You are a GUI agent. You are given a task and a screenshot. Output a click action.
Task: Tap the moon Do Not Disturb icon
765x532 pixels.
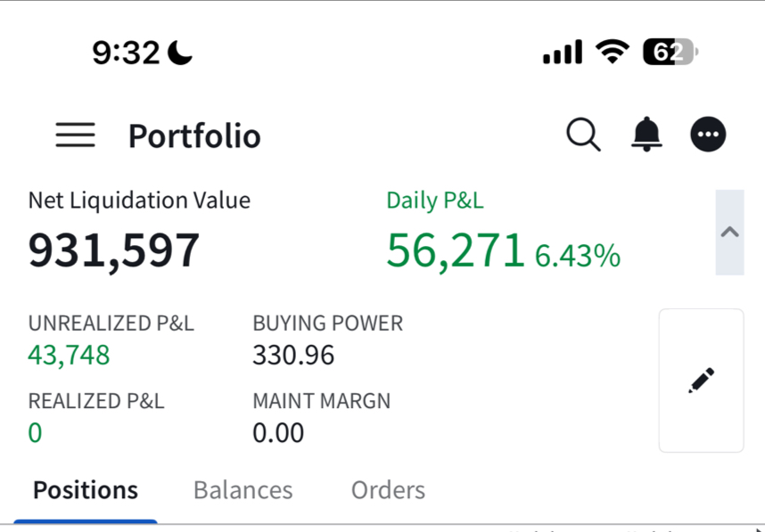tap(180, 53)
